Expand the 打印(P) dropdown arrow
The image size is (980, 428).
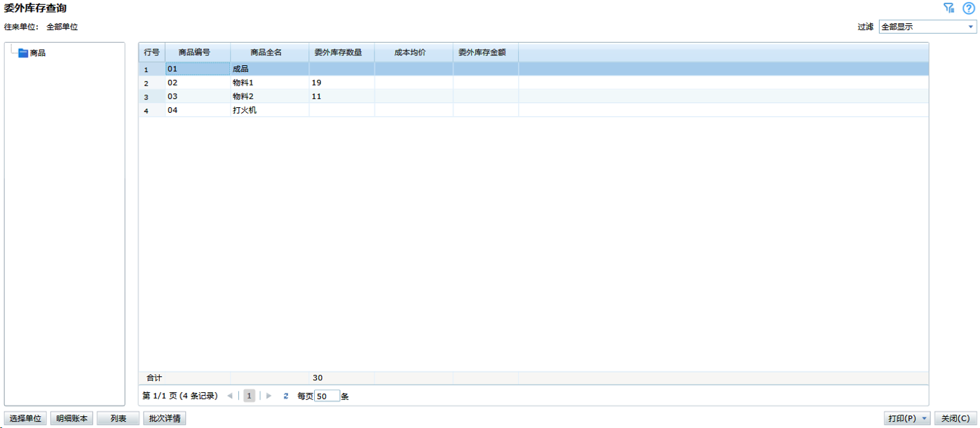point(925,419)
